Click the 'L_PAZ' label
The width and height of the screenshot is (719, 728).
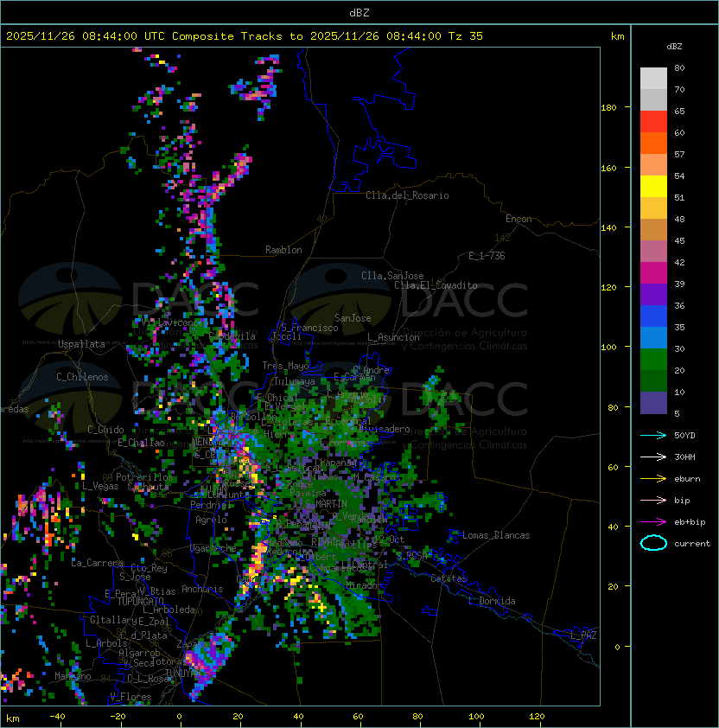[583, 635]
